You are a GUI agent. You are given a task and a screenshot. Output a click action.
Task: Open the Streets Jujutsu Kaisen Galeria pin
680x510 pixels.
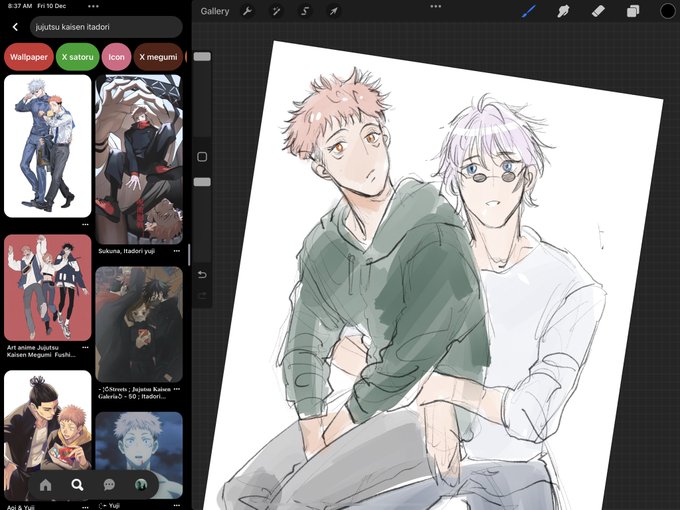tap(139, 324)
